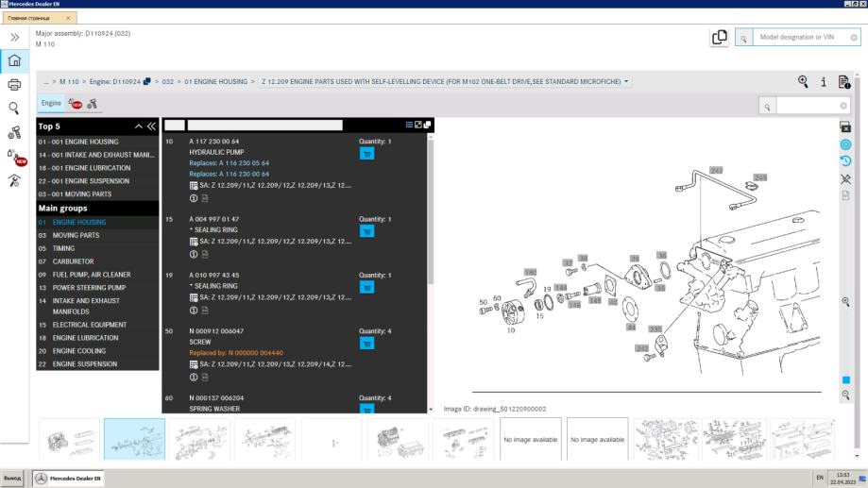The width and height of the screenshot is (868, 488).
Task: Click the wide white filter field above parts list
Action: click(264, 126)
